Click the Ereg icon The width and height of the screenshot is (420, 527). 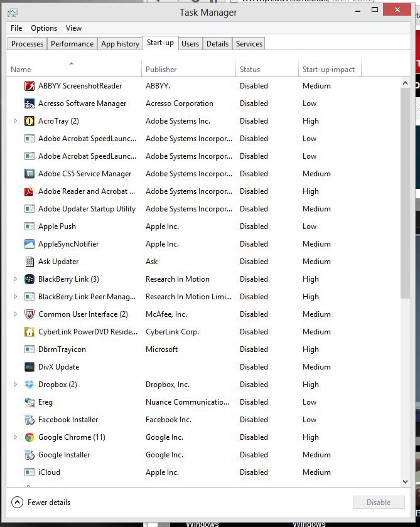pos(30,402)
